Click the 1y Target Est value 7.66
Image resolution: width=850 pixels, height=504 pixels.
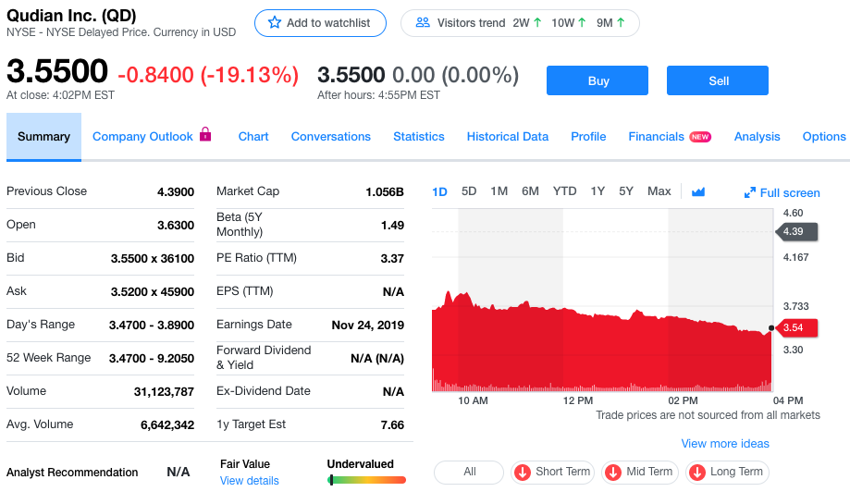click(392, 424)
